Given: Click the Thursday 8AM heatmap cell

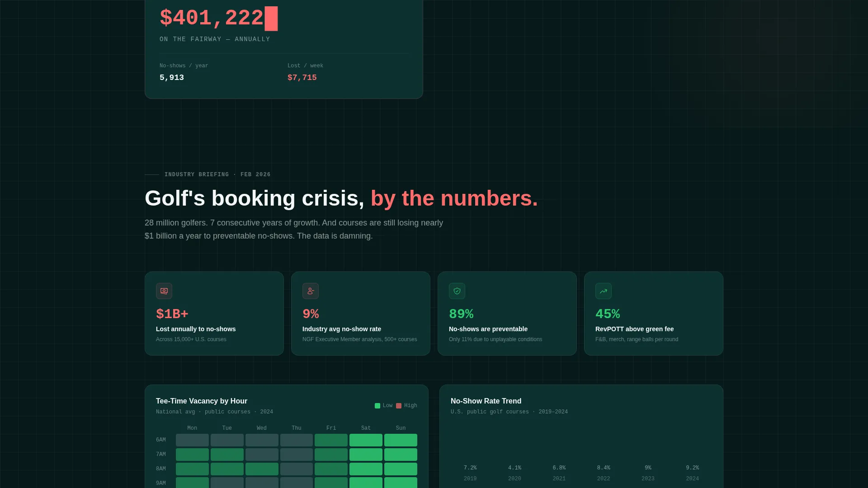Looking at the screenshot, I should pyautogui.click(x=297, y=469).
